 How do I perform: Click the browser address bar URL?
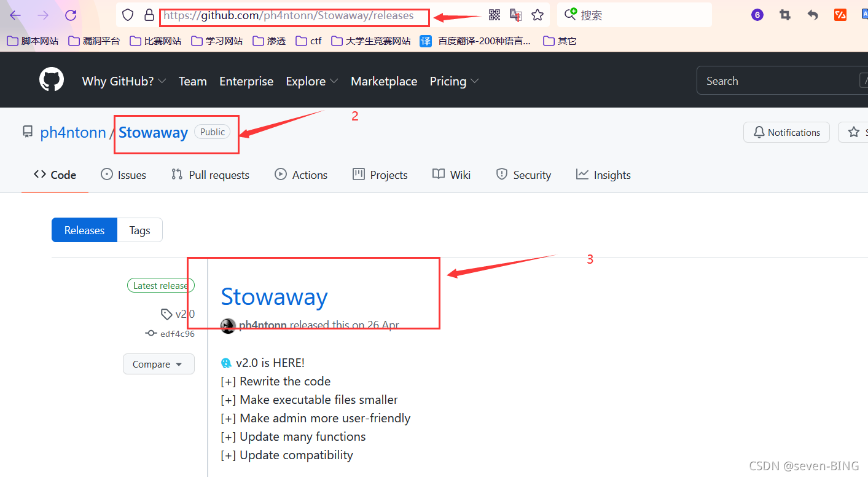tap(288, 15)
